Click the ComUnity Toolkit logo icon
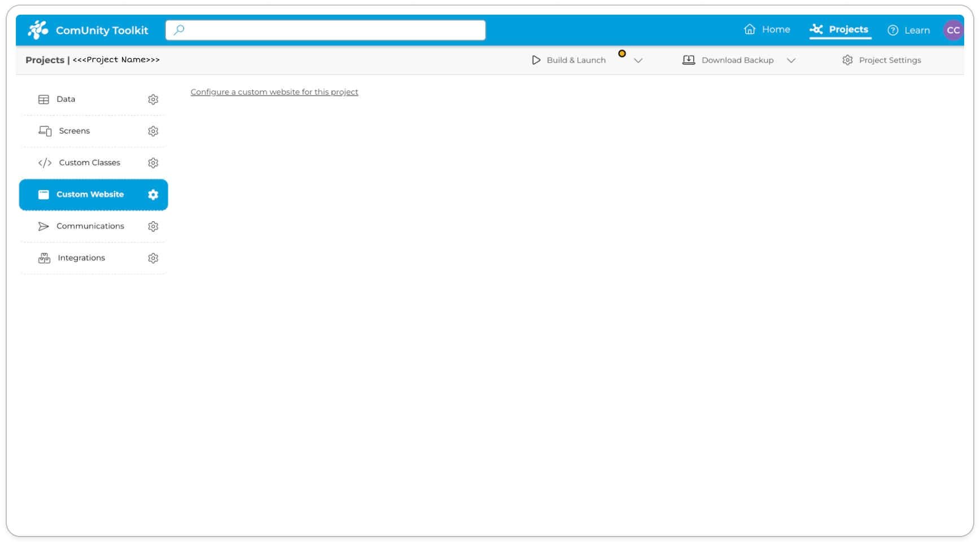Viewport: 980px width, 545px height. [38, 30]
